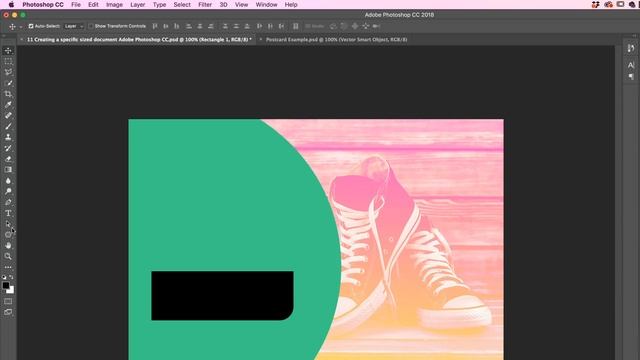Toggle the Auto-Select checkbox
The width and height of the screenshot is (640, 360).
coord(31,26)
